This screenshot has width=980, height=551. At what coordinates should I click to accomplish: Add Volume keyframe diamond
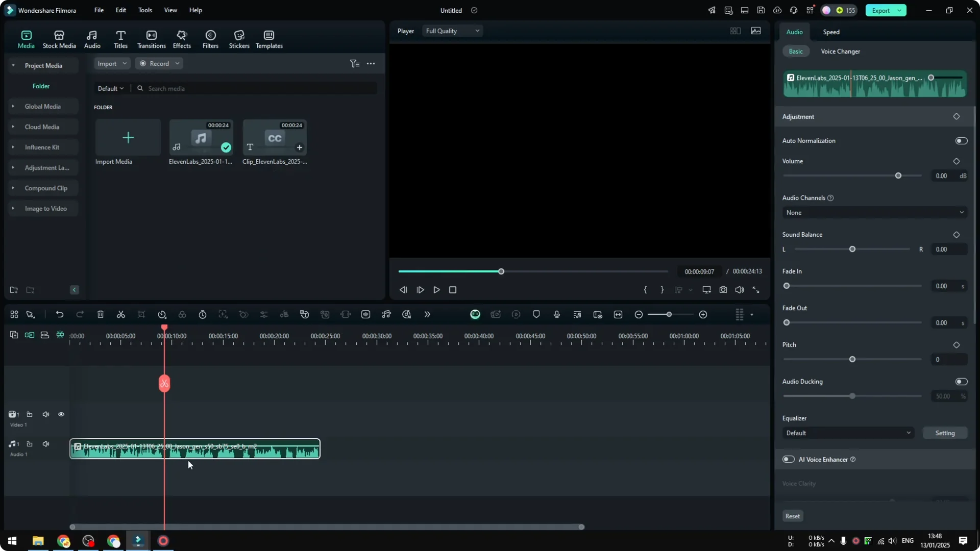pyautogui.click(x=957, y=161)
